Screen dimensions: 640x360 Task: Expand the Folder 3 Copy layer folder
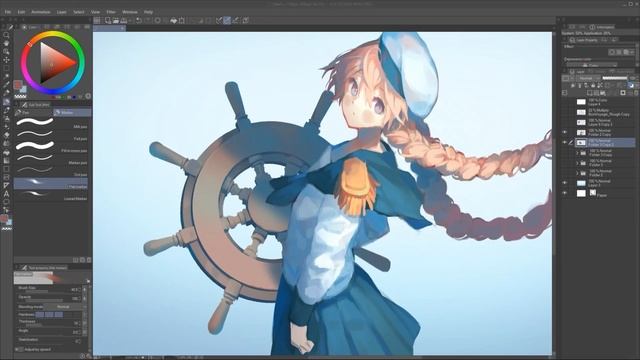click(577, 153)
